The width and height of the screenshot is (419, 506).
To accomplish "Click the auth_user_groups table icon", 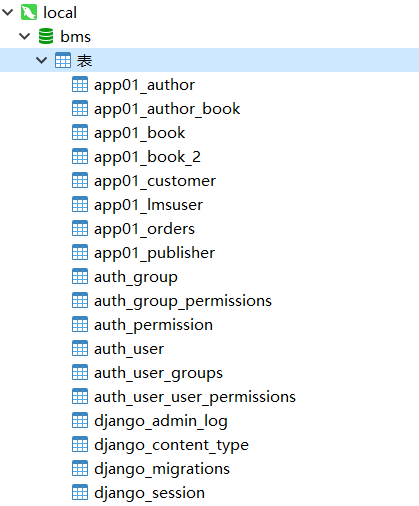I will 80,372.
